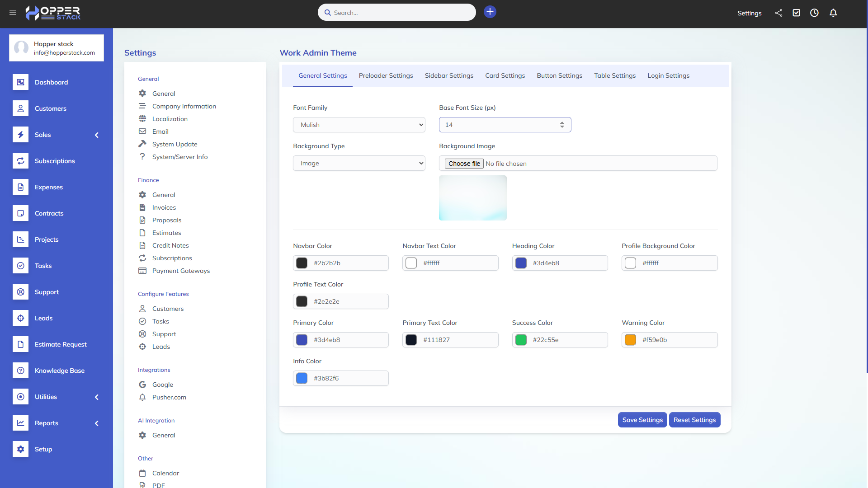Viewport: 868px width, 488px height.
Task: Switch to the Sidebar Settings tab
Action: [449, 75]
